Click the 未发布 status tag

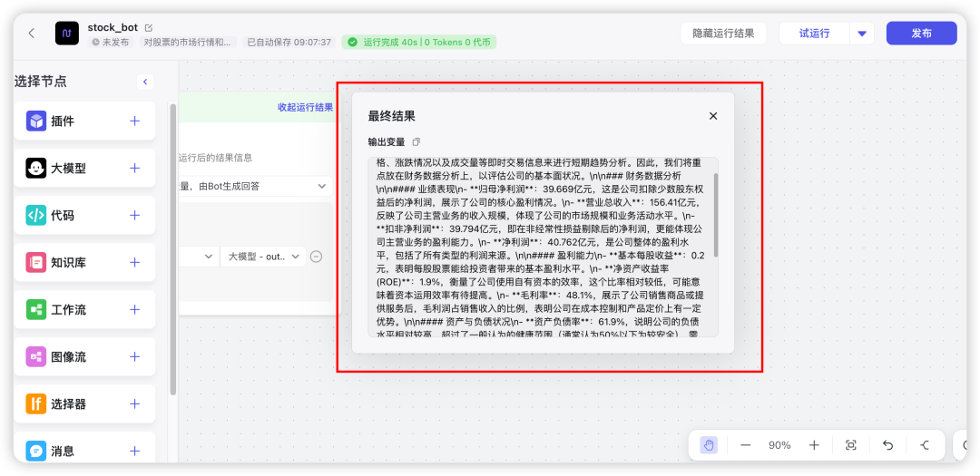pos(111,43)
